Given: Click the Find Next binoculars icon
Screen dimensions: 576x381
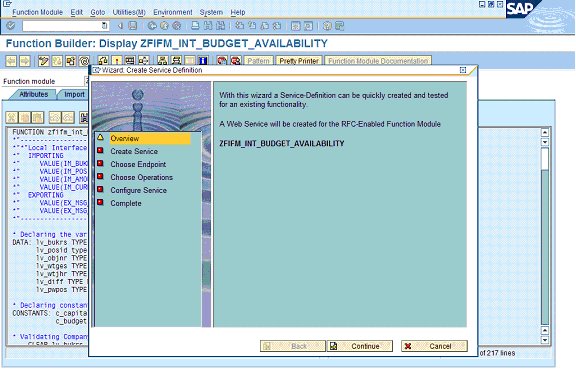Looking at the screenshot, I should click(220, 26).
